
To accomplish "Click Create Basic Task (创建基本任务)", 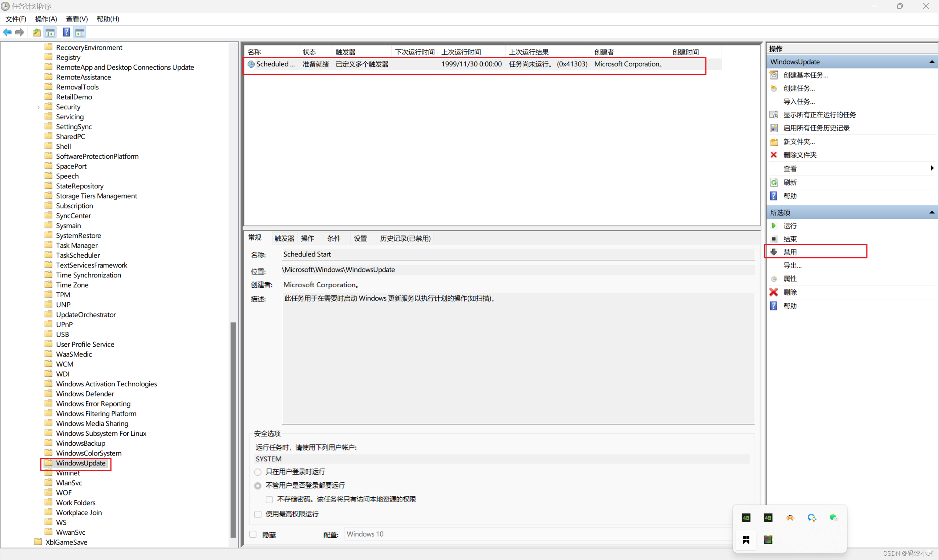I will (805, 75).
